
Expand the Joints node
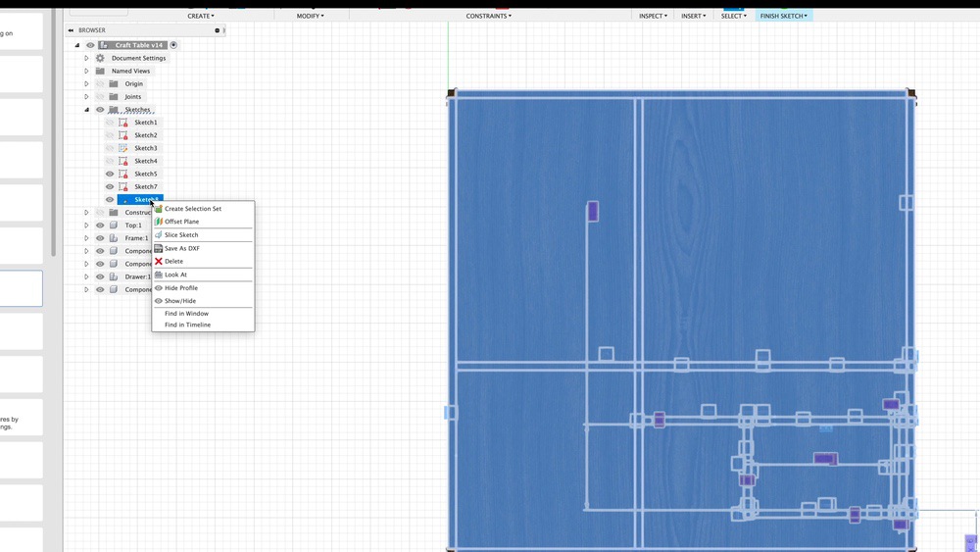pyautogui.click(x=86, y=96)
